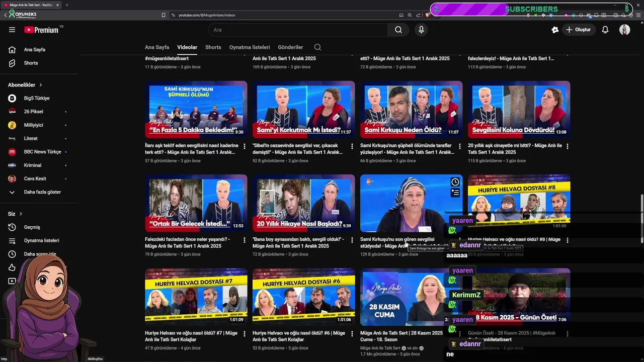This screenshot has height=362, width=644.
Task: Play 'Sami'yi Korkutmak Mı İstedi?' thumbnail
Action: [304, 110]
